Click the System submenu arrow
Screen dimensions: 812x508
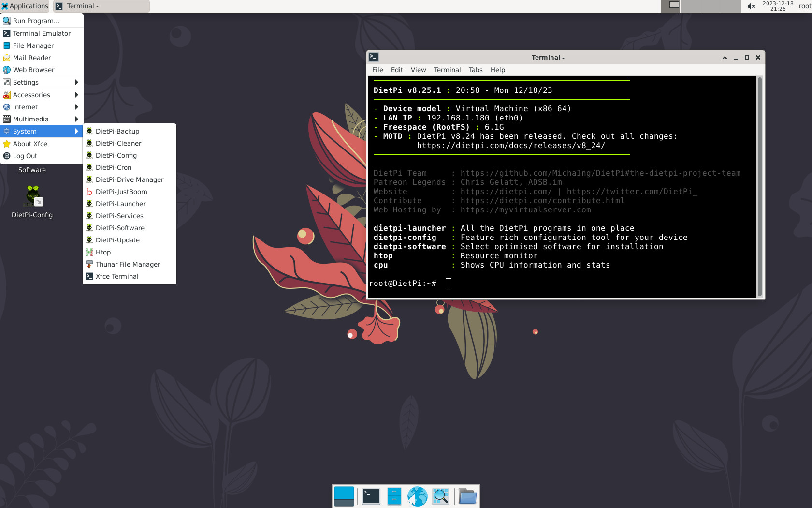tap(76, 131)
